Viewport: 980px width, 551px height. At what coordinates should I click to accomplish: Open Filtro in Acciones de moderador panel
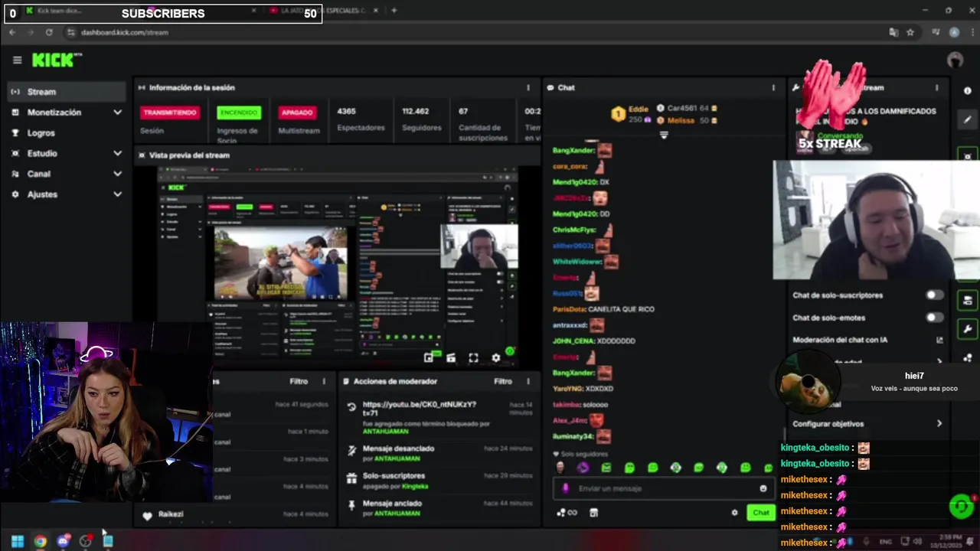pos(502,381)
